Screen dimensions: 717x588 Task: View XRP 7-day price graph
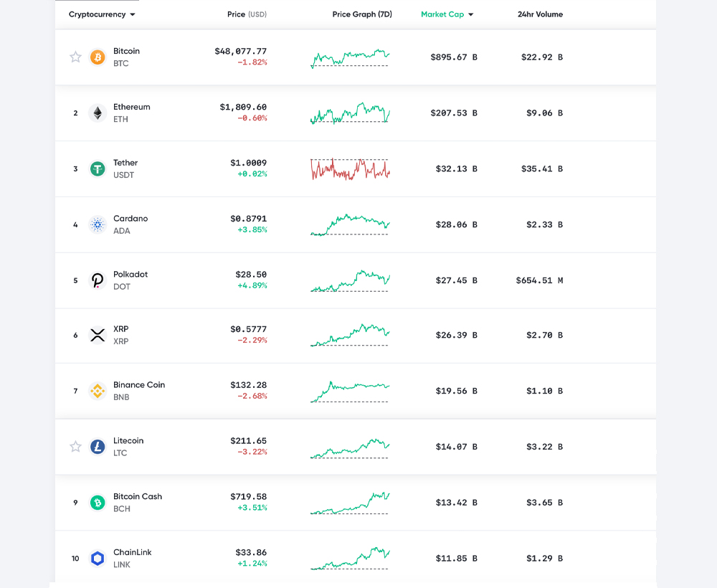coord(350,335)
